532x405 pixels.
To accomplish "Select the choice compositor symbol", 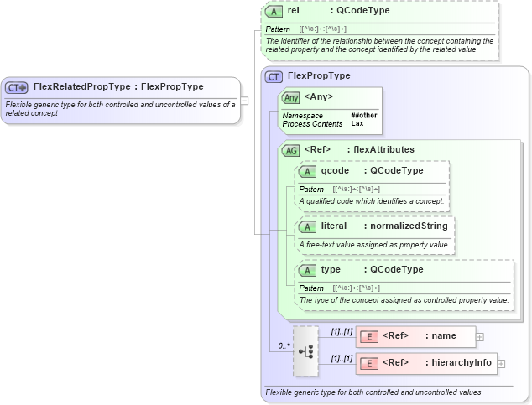I will pyautogui.click(x=305, y=351).
